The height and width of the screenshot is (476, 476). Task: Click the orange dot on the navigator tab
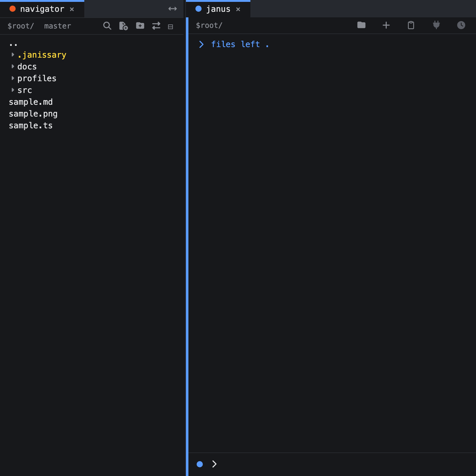[x=13, y=9]
